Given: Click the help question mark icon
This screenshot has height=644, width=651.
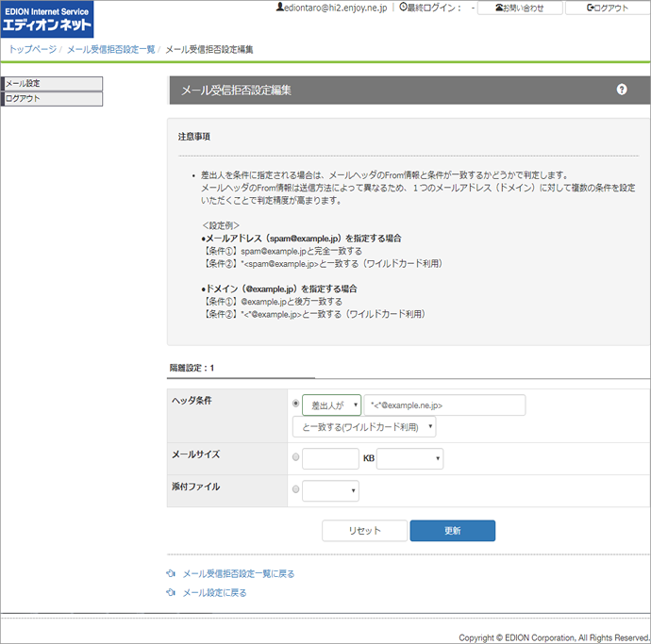Looking at the screenshot, I should coord(622,90).
